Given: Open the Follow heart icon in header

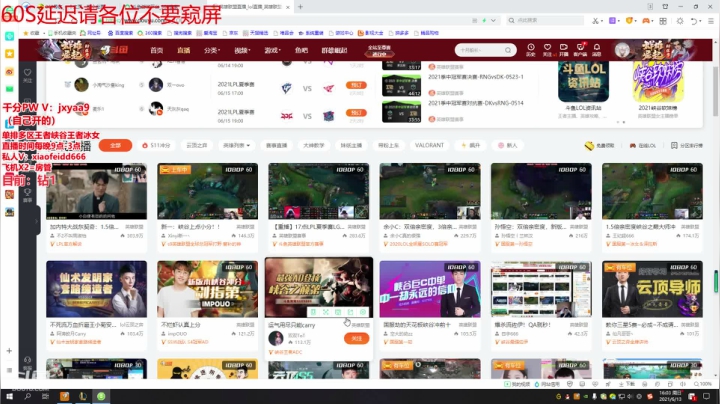Looking at the screenshot, I should [547, 48].
